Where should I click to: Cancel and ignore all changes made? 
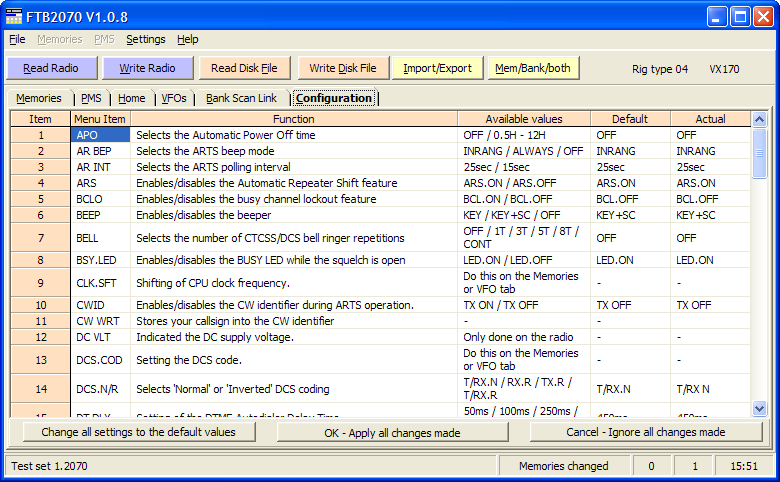[x=645, y=433]
